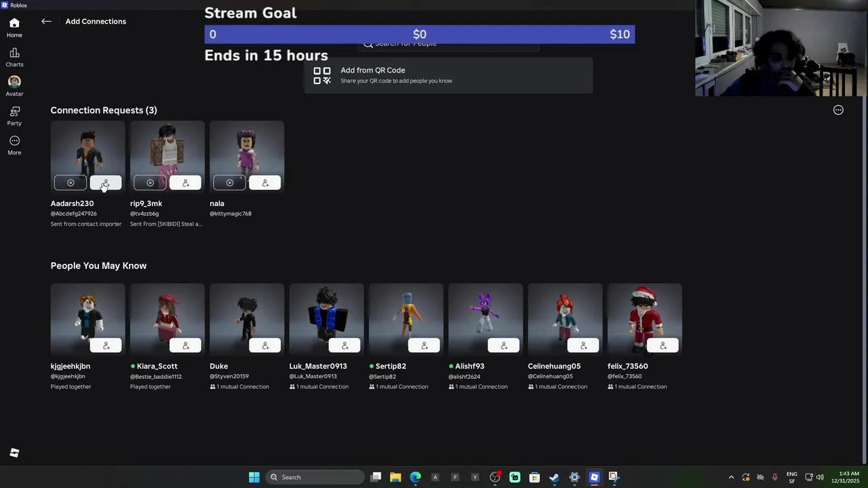
Task: Click the volume icon in system tray
Action: coord(820,477)
